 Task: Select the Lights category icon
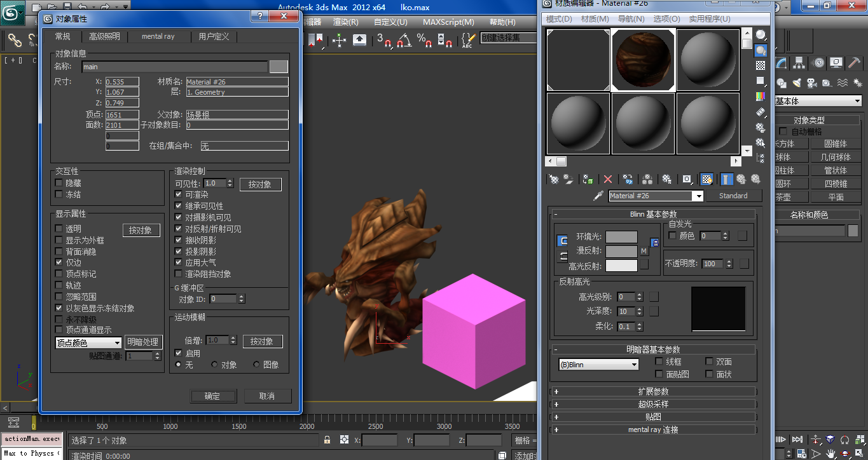[797, 83]
